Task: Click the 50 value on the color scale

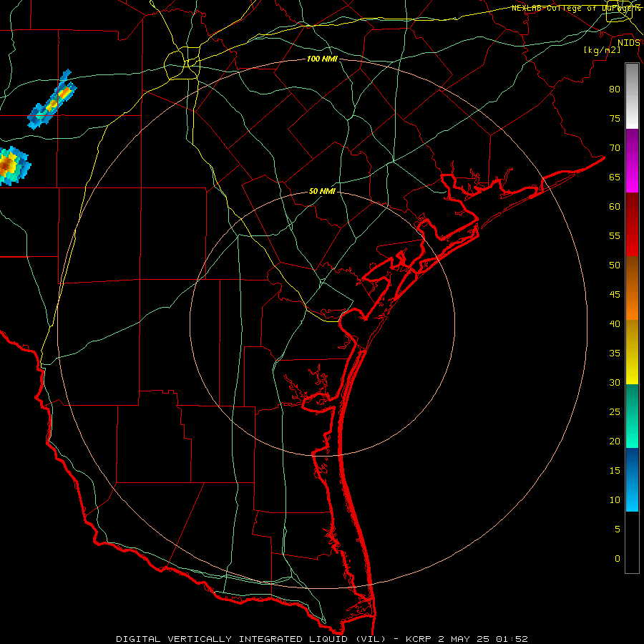Action: click(x=615, y=265)
